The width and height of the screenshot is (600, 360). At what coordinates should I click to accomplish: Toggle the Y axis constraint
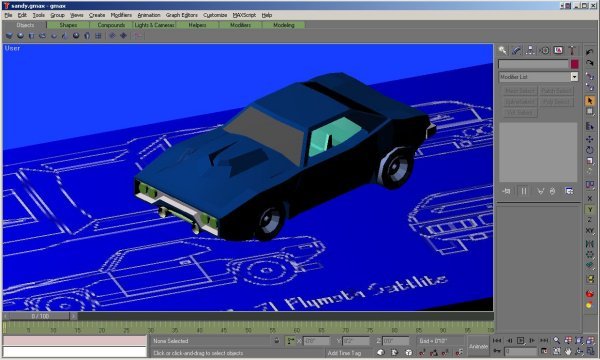[x=590, y=209]
